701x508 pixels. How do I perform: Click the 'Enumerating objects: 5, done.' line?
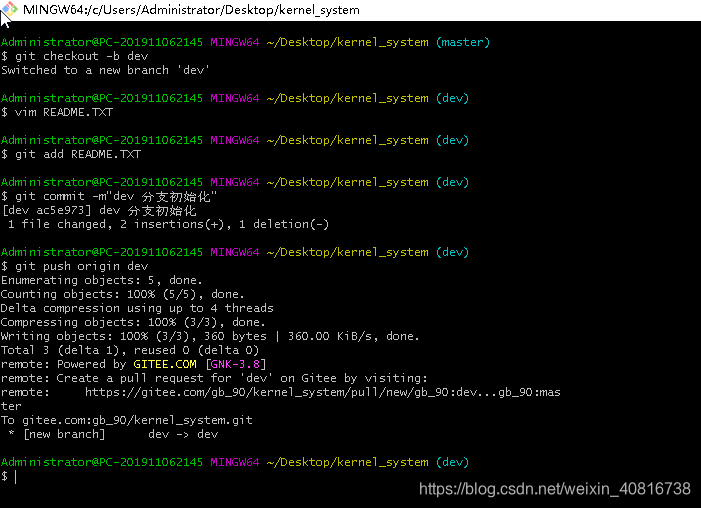(101, 280)
